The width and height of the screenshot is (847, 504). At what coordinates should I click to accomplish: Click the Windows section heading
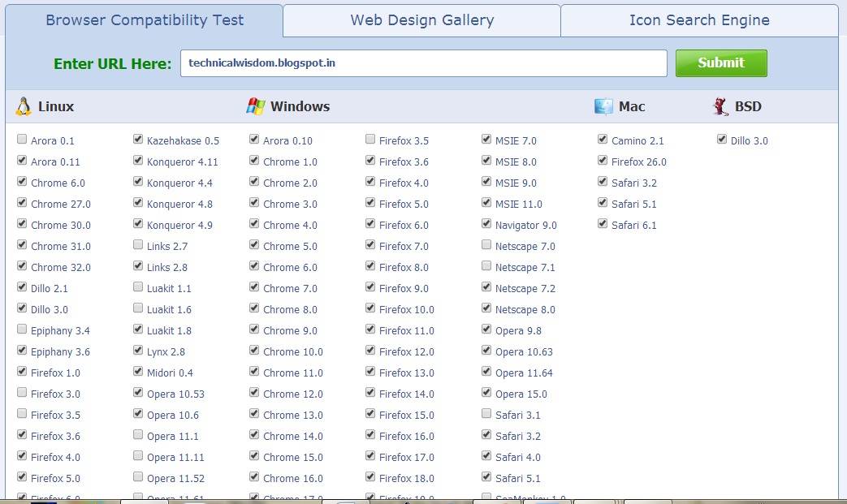[x=300, y=106]
